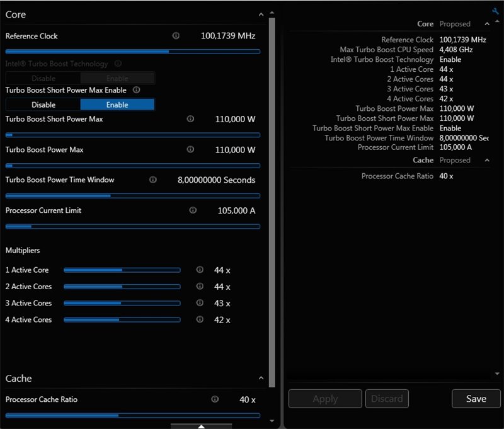Click info icon beside Intel Turbo Boost Technology
504x429 pixels.
[118, 63]
